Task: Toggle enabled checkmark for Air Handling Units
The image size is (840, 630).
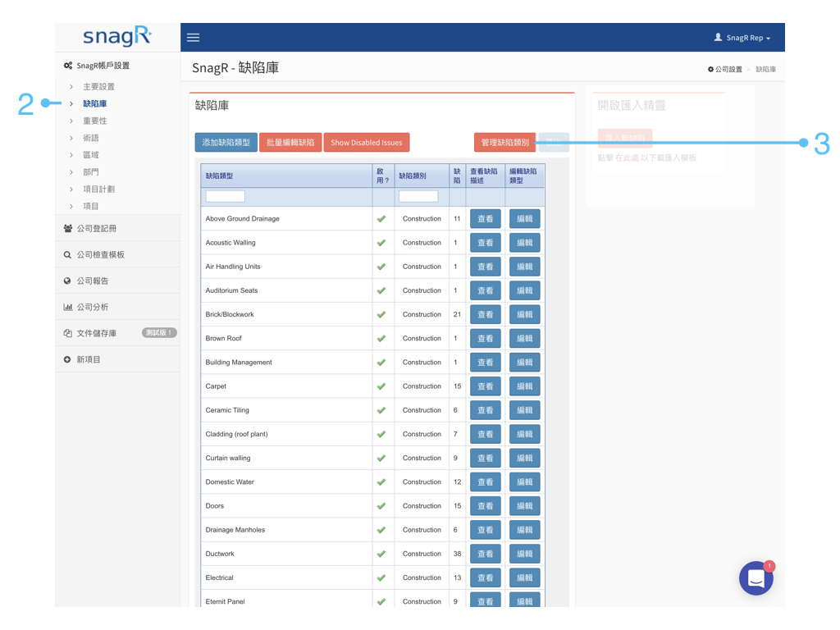Action: click(381, 267)
